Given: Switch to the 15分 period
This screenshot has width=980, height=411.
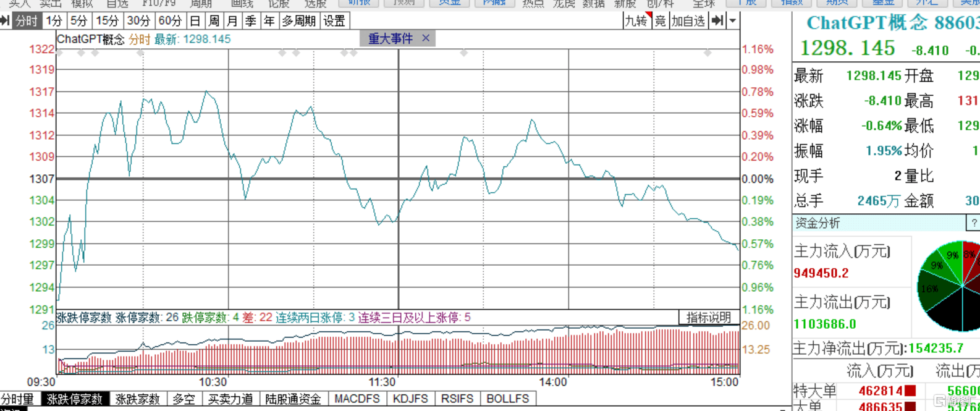Looking at the screenshot, I should tap(107, 21).
